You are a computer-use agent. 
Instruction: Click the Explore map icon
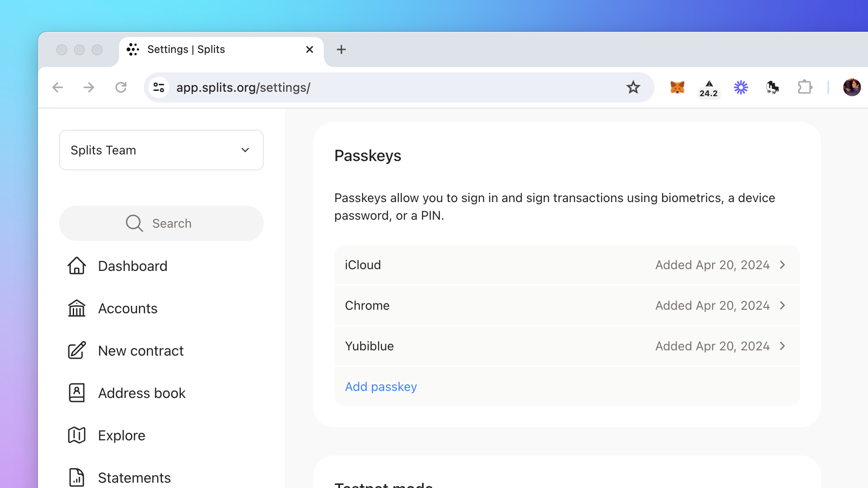[77, 435]
